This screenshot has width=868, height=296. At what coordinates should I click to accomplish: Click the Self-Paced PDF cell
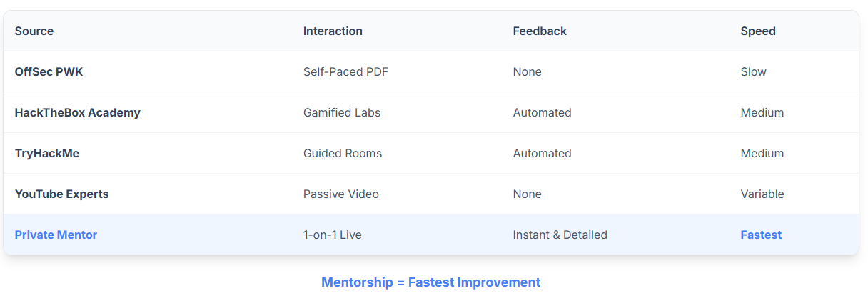pyautogui.click(x=345, y=71)
